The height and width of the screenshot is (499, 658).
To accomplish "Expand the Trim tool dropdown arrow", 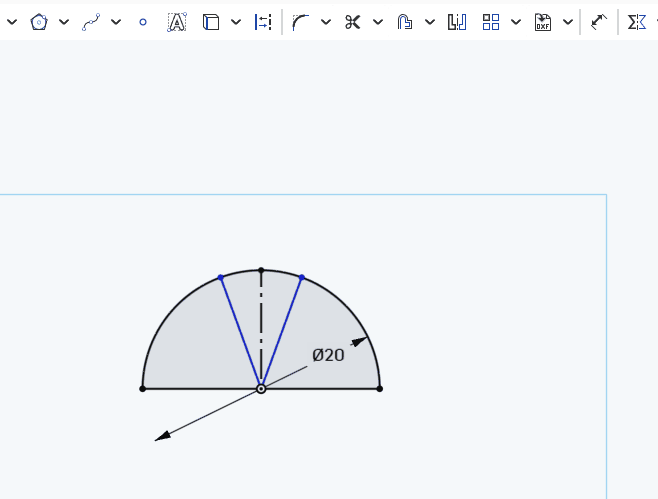I will click(377, 22).
